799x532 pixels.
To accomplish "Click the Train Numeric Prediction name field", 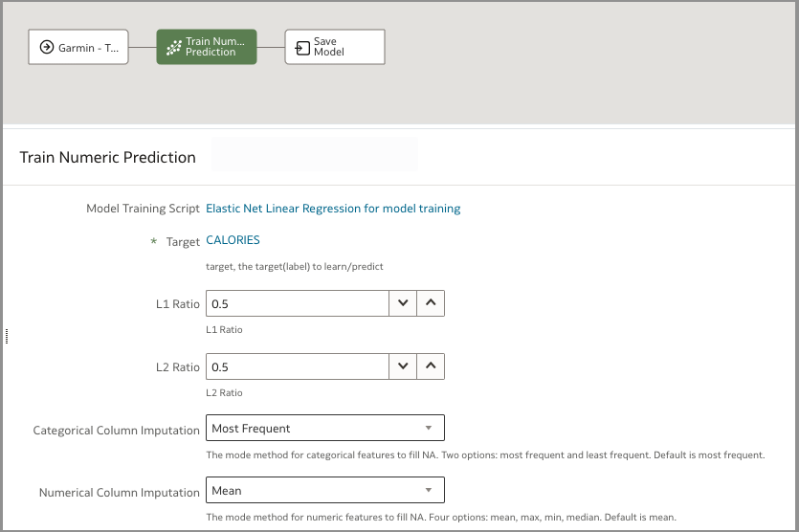I will pyautogui.click(x=314, y=155).
